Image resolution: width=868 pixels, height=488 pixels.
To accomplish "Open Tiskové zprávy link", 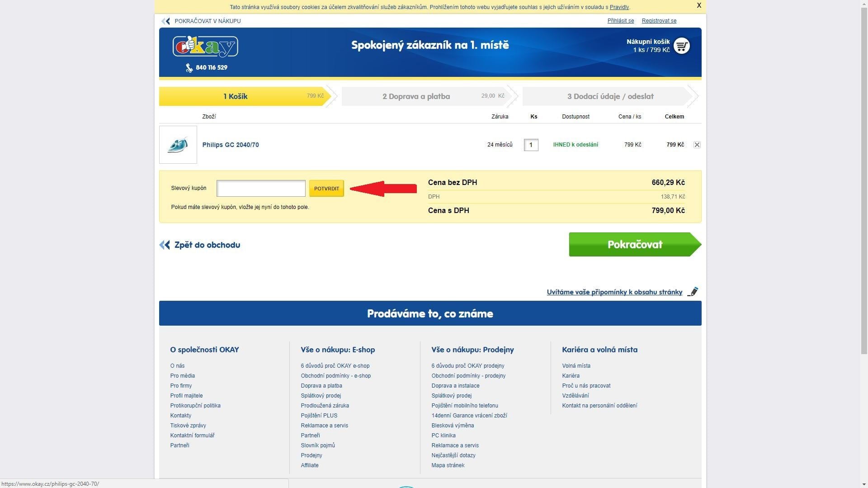I will coord(188,426).
